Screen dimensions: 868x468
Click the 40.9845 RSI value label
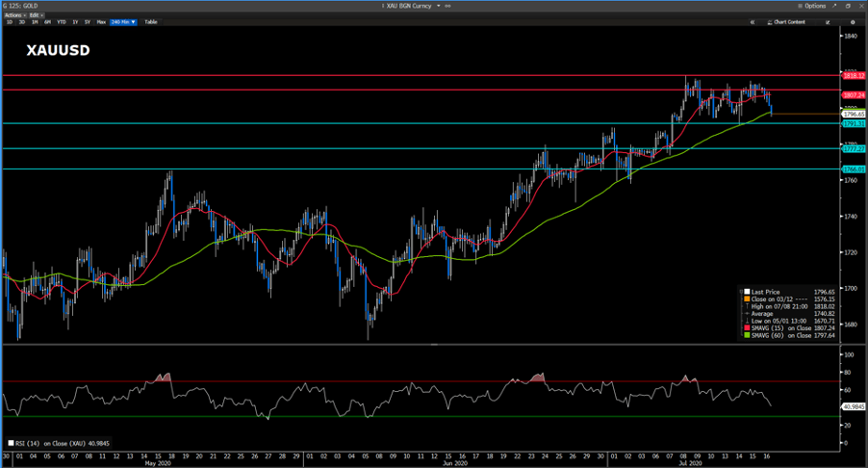pos(853,406)
